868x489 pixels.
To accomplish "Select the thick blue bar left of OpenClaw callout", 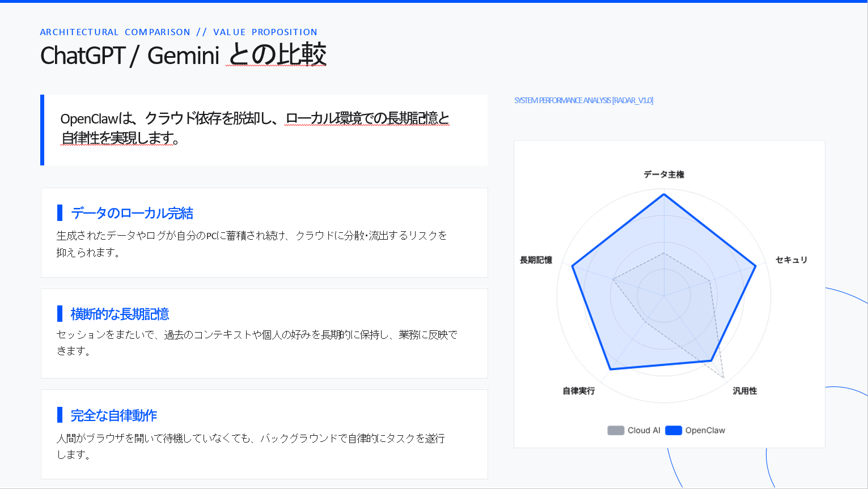I will [x=43, y=130].
